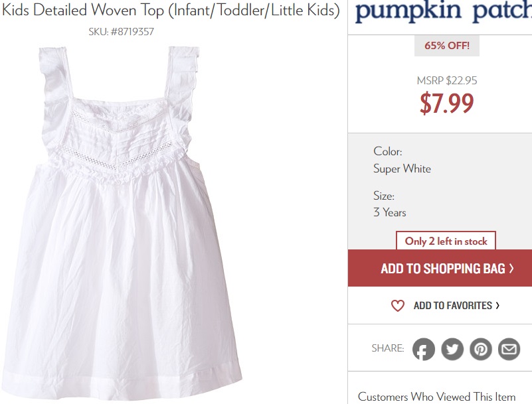Click the Only 2 left in stock notice
Image resolution: width=532 pixels, height=404 pixels.
[x=446, y=241]
